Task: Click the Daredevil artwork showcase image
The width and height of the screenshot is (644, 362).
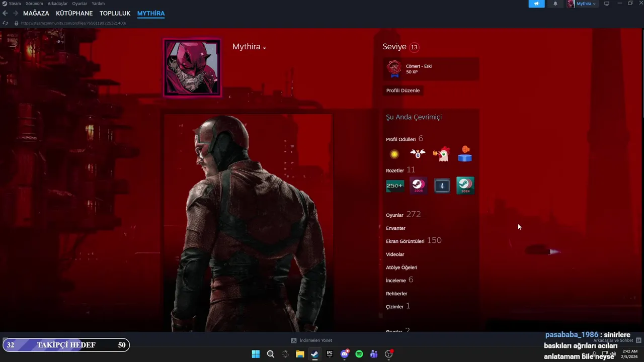Action: tap(248, 223)
